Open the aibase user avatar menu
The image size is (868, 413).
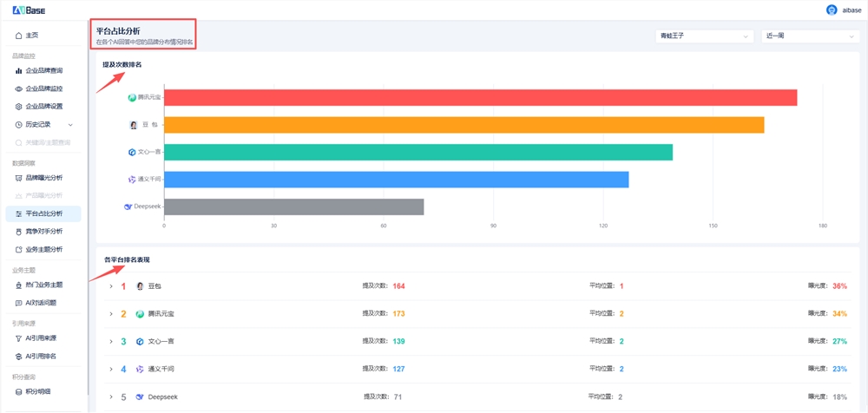(832, 10)
